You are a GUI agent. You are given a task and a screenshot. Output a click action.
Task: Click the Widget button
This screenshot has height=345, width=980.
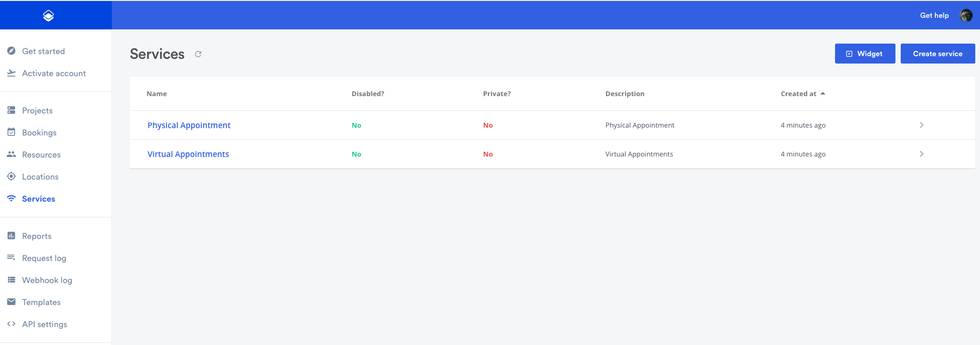pos(865,54)
